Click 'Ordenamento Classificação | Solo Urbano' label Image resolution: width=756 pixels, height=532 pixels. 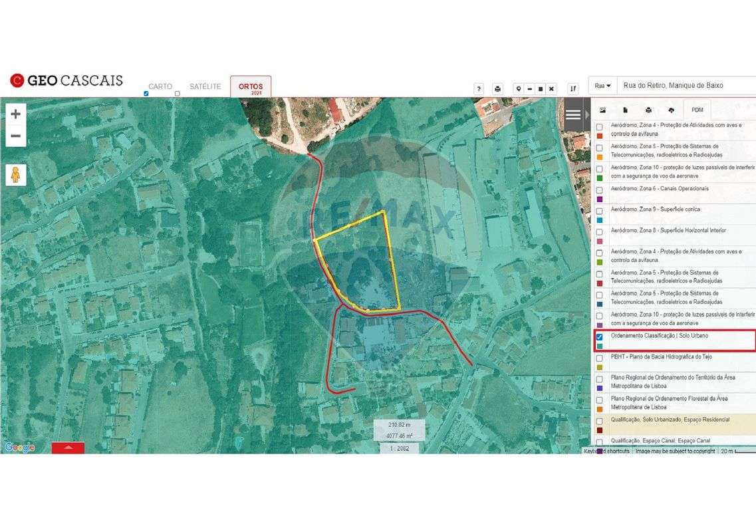pos(659,336)
